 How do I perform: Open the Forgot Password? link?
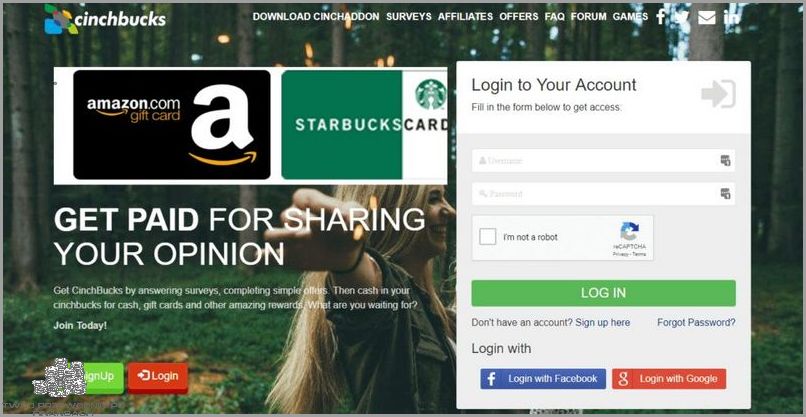click(696, 322)
